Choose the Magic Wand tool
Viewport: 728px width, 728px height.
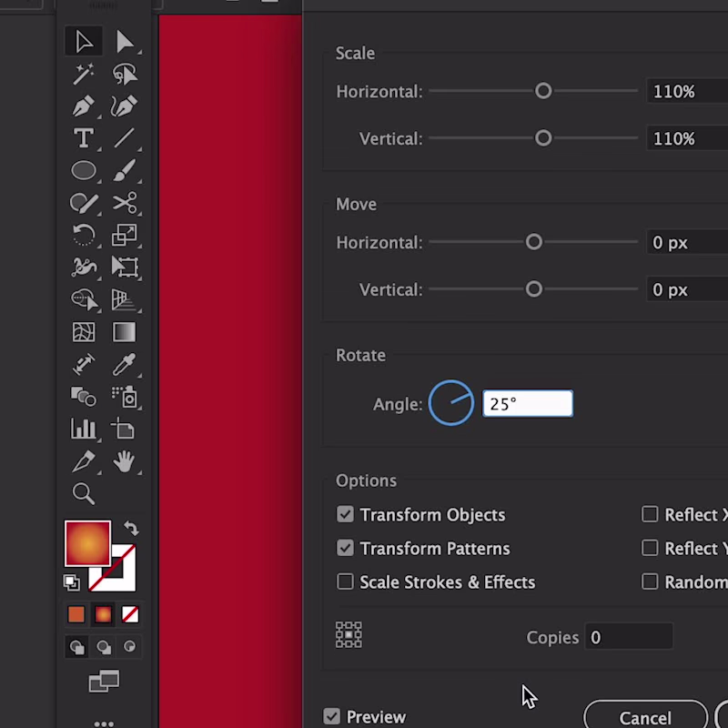(83, 74)
